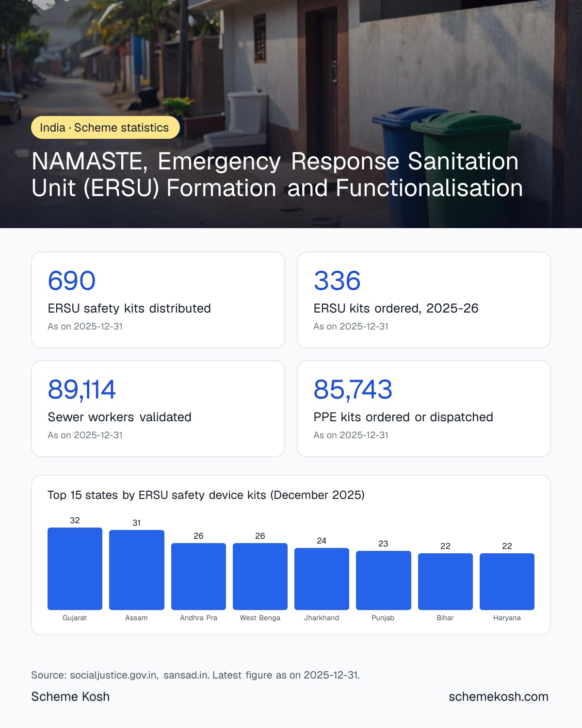
Task: Click the Andhra Pra bar in the chart
Action: 198,577
